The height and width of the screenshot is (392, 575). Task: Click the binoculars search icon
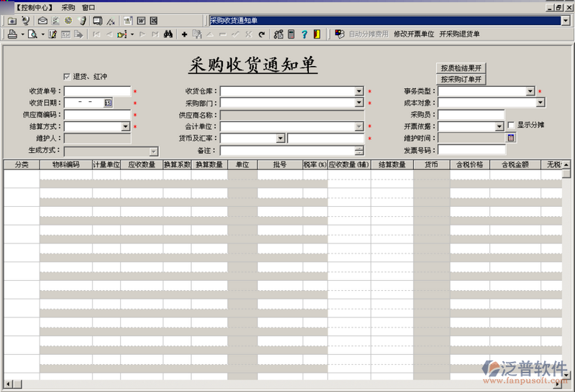(167, 34)
